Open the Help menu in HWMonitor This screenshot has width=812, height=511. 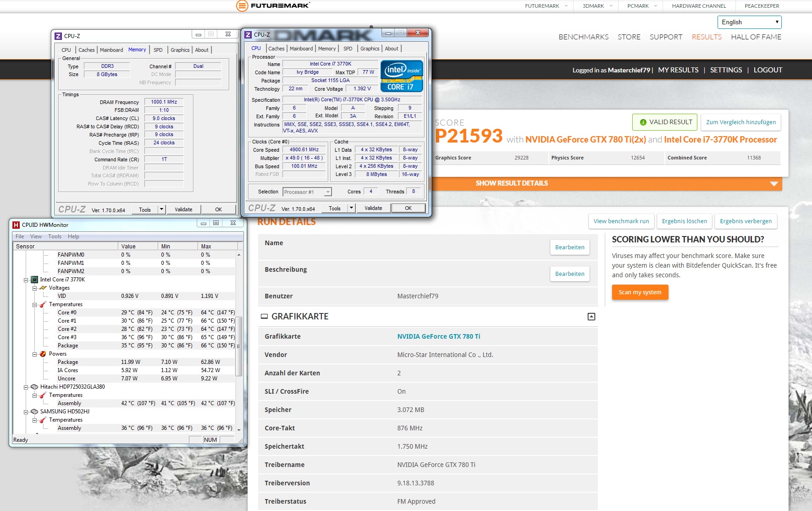(x=73, y=236)
